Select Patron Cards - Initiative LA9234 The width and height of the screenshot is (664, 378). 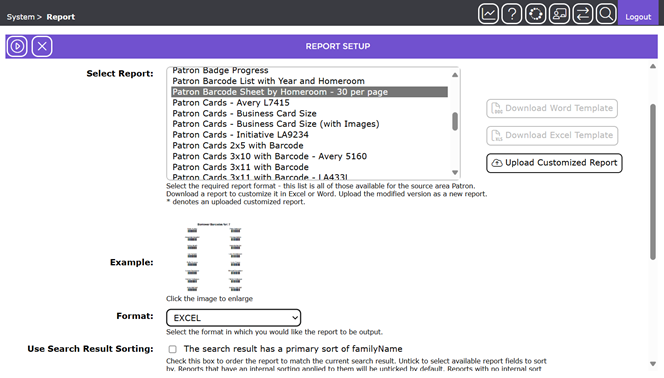click(x=309, y=135)
